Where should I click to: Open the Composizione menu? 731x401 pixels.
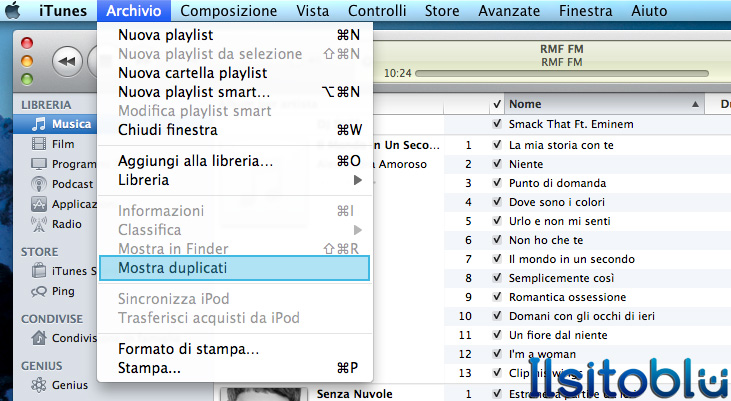pyautogui.click(x=228, y=11)
